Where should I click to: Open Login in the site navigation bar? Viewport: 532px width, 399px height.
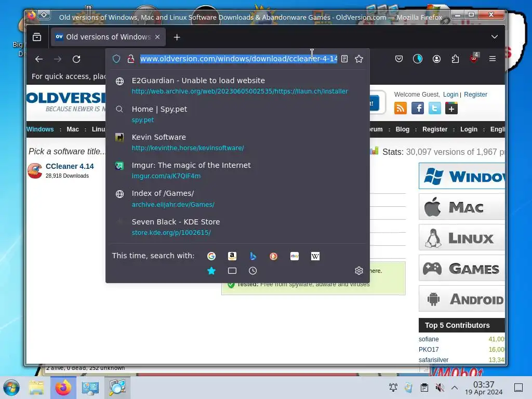[469, 129]
